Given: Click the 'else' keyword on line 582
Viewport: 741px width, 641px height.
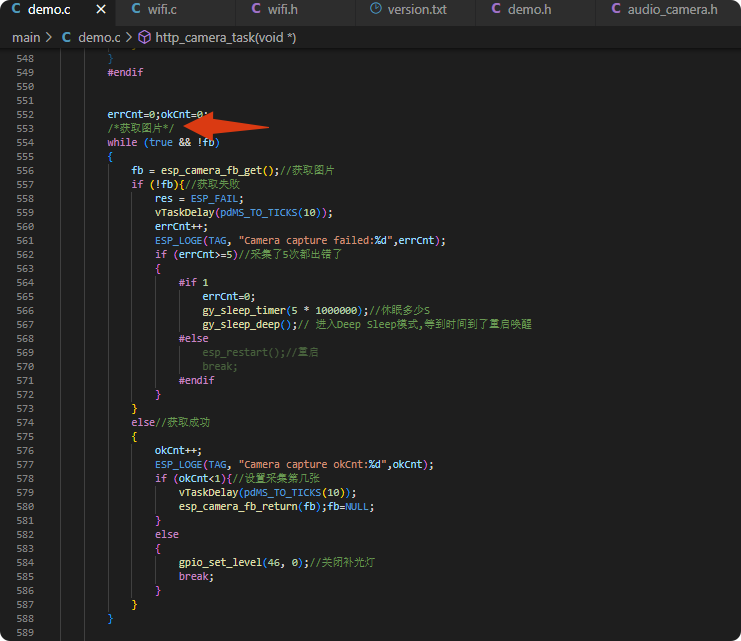Looking at the screenshot, I should (x=167, y=535).
